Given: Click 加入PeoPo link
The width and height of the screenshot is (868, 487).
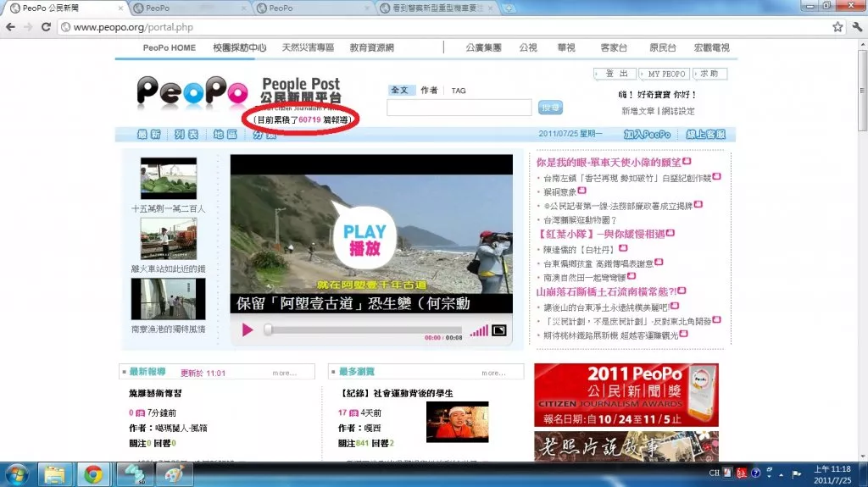Looking at the screenshot, I should (x=647, y=135).
